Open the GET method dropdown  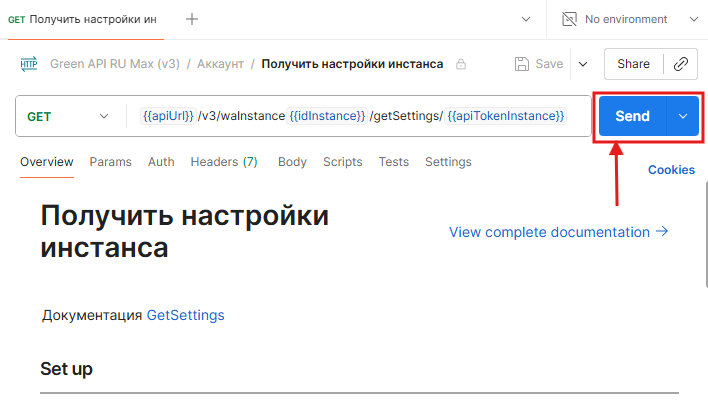[69, 117]
